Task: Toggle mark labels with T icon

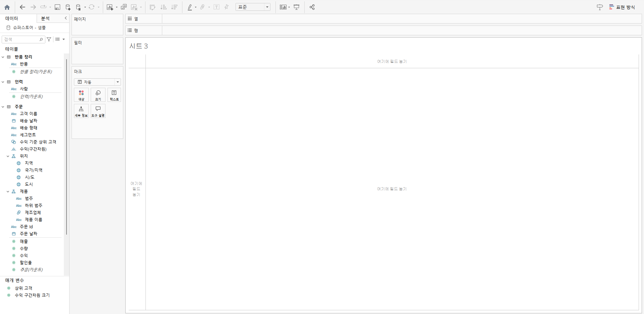Action: tap(217, 7)
